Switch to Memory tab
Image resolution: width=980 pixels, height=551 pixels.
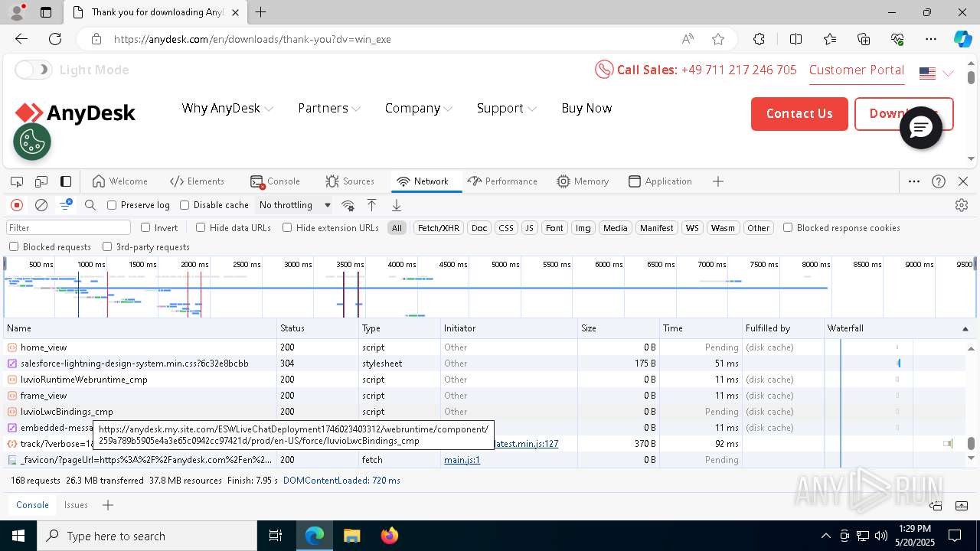tap(583, 181)
